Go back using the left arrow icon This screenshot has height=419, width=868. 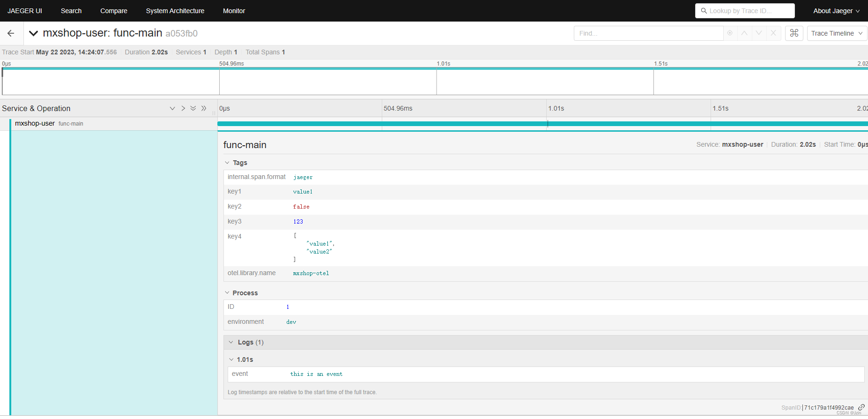11,33
